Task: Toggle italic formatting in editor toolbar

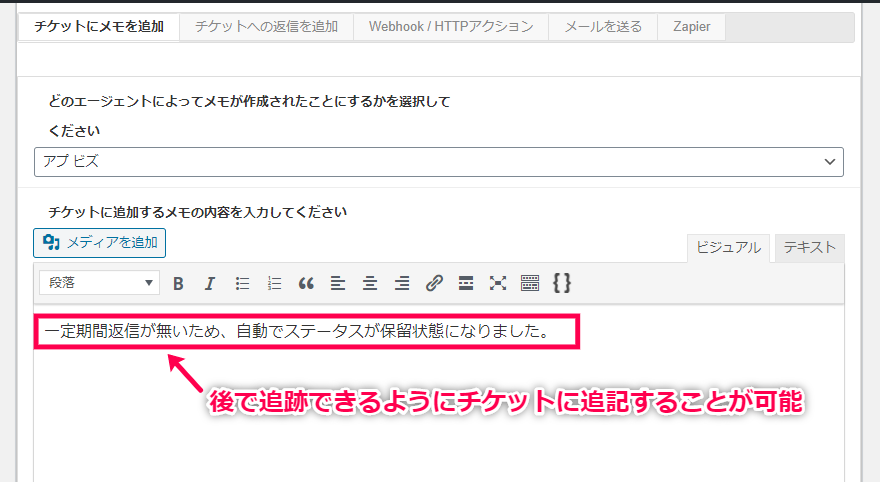Action: (x=210, y=283)
